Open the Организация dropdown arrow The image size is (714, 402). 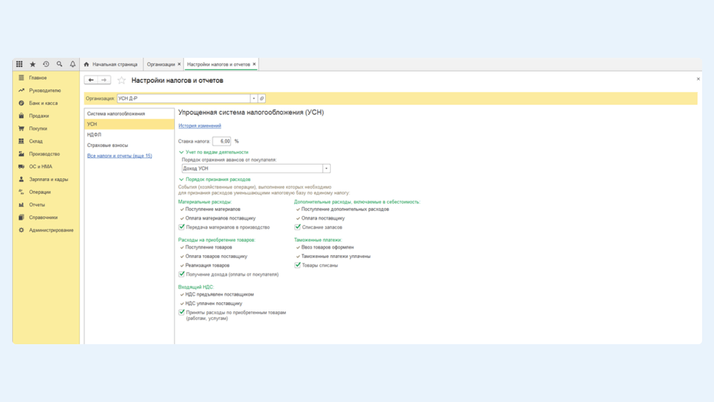[254, 98]
